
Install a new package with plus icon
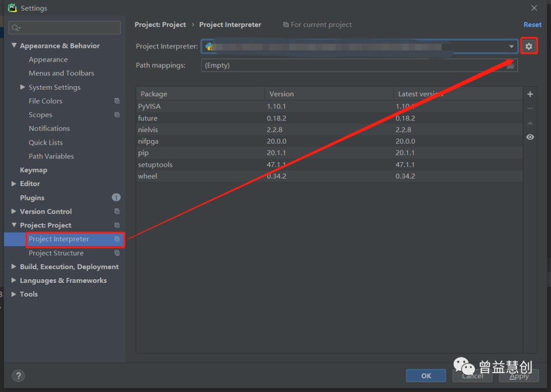tap(530, 94)
